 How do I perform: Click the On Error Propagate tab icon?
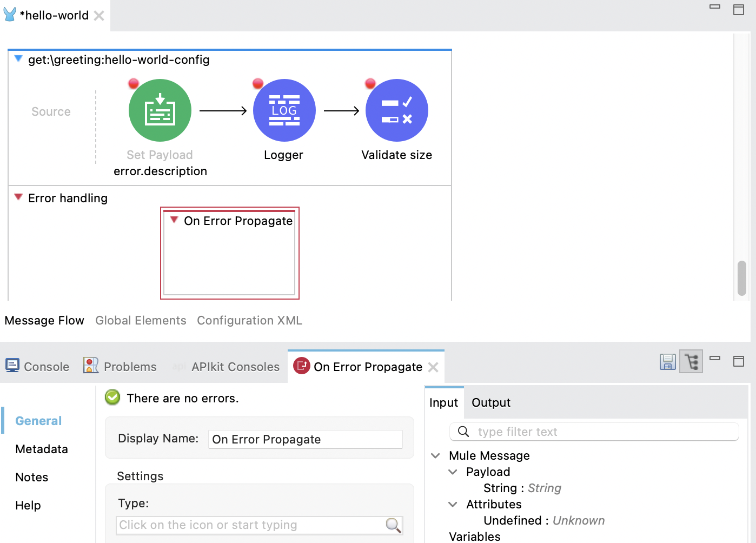coord(302,366)
